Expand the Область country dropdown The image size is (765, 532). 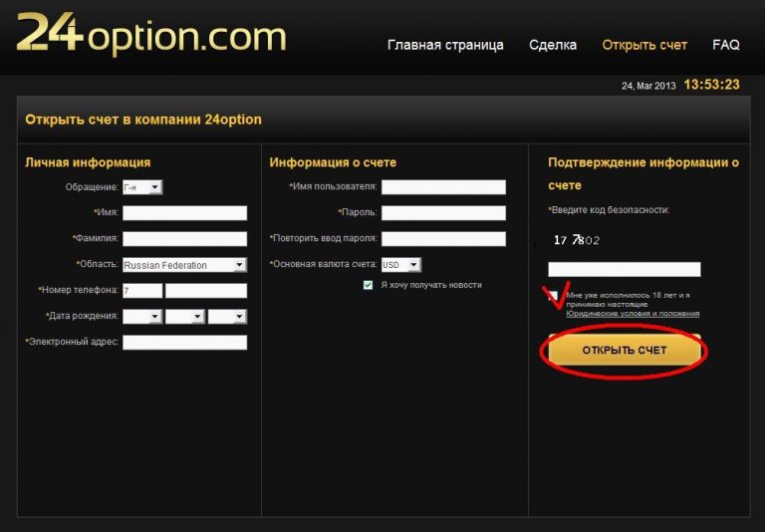pos(185,265)
